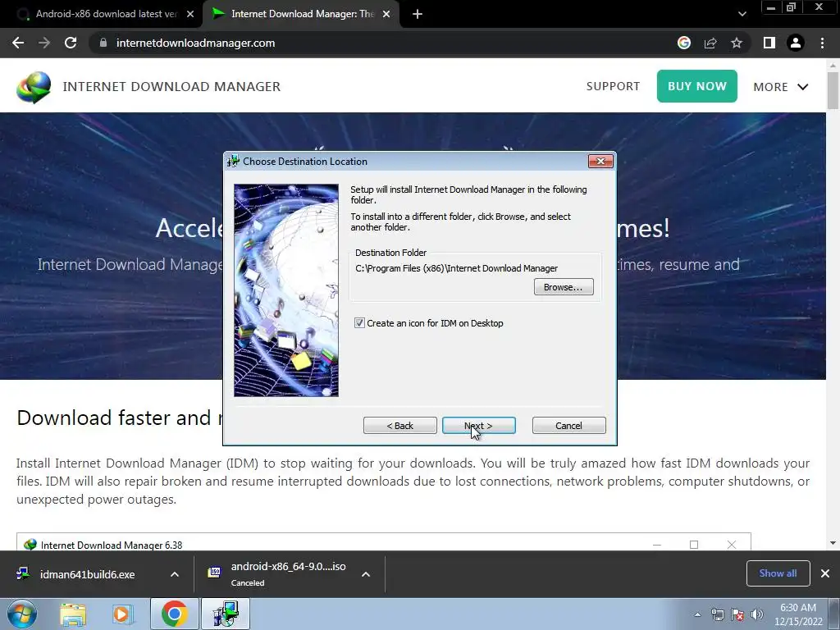Click the destination folder path text
Screen dimensions: 840x630
coord(456,268)
